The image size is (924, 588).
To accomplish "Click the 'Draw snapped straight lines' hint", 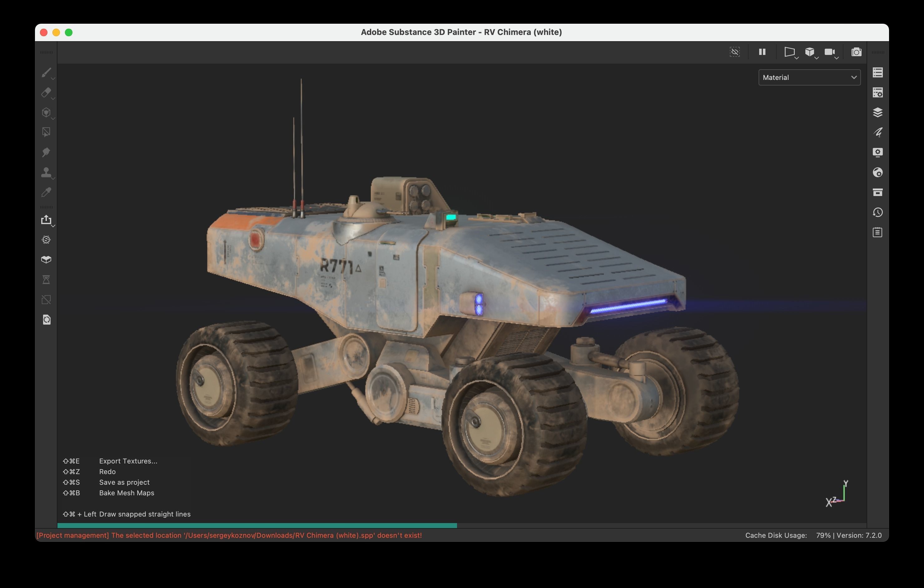I will 145,514.
